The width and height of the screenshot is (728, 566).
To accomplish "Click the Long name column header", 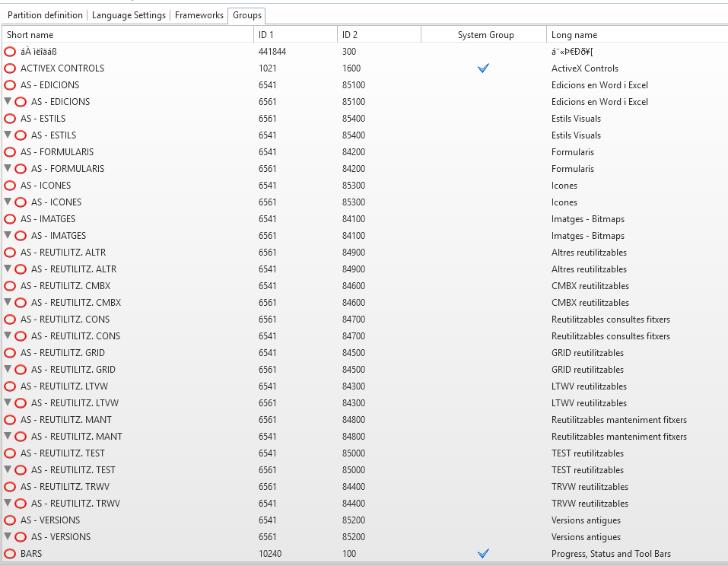I will point(574,35).
